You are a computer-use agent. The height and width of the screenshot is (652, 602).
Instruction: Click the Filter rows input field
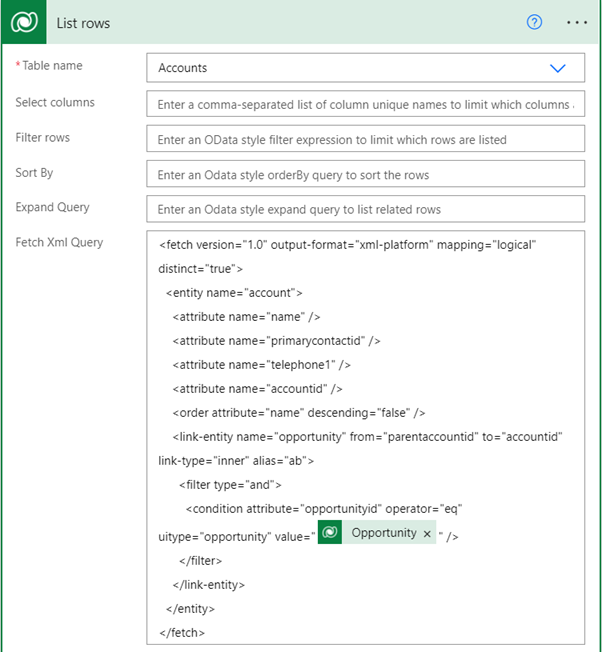365,139
